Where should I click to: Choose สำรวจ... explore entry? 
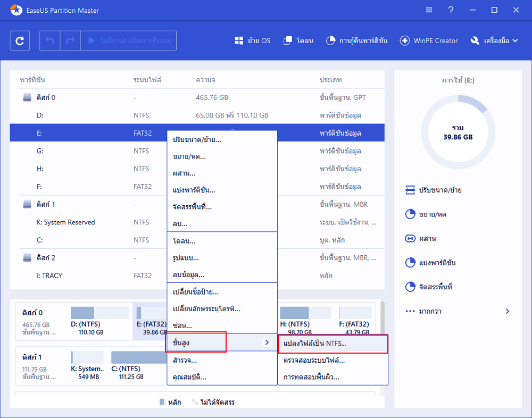[x=222, y=360]
